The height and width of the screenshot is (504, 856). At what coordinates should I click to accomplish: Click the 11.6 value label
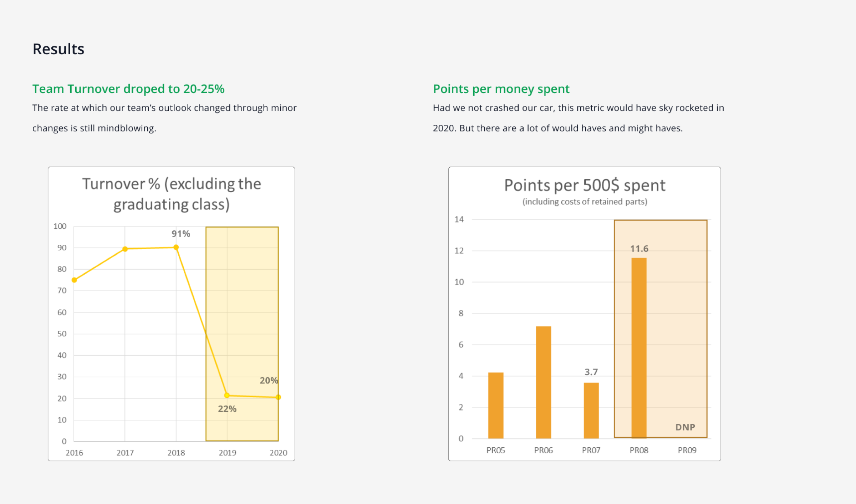point(639,249)
